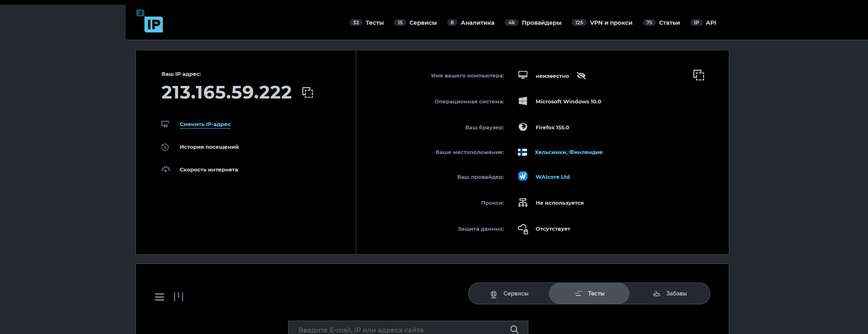
Task: Click the proxy network icon
Action: click(x=523, y=202)
